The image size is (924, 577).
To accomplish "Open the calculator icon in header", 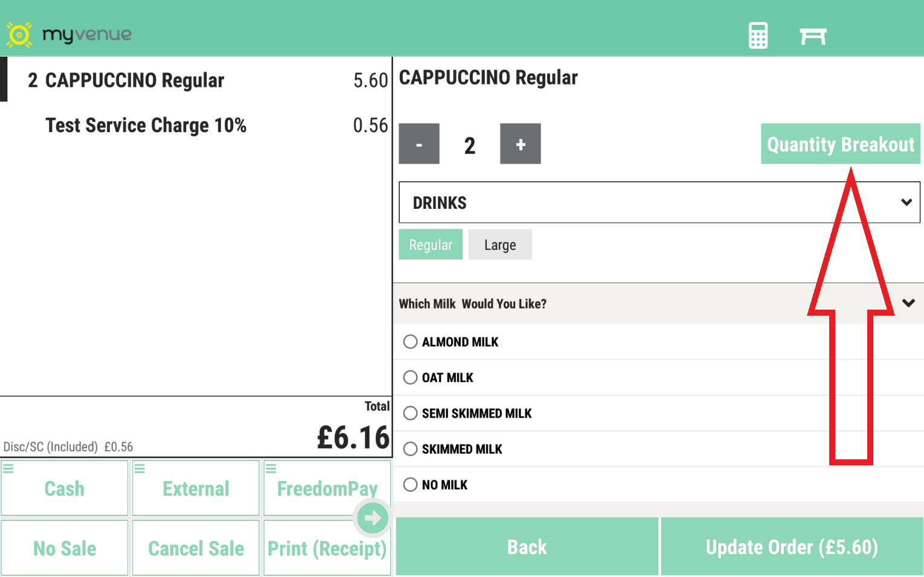I will [758, 36].
